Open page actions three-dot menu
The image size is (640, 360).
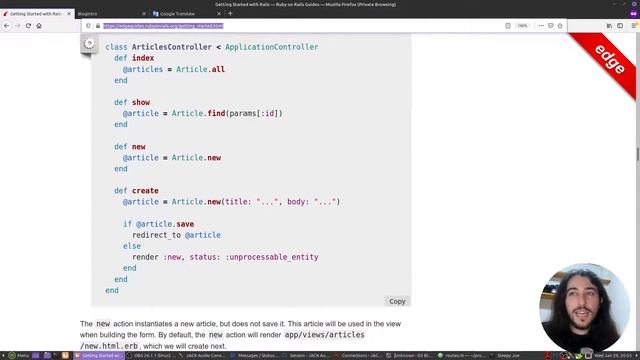(541, 26)
